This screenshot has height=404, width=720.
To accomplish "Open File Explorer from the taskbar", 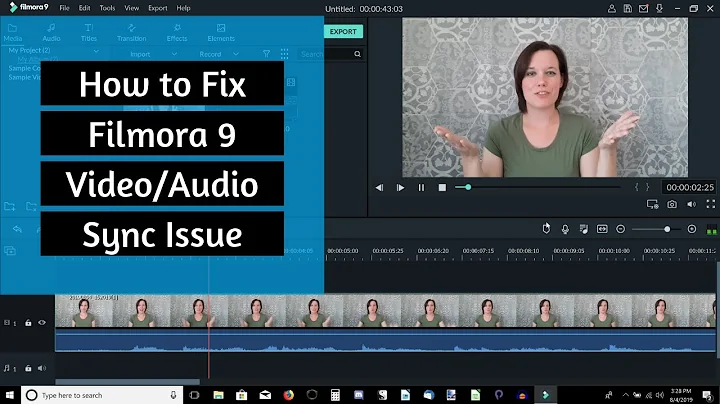I will pos(219,395).
